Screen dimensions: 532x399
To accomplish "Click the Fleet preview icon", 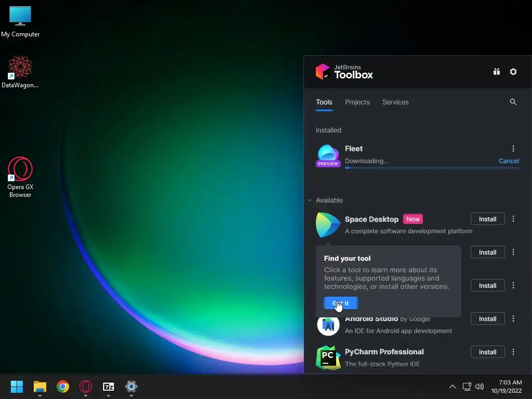I will [328, 156].
